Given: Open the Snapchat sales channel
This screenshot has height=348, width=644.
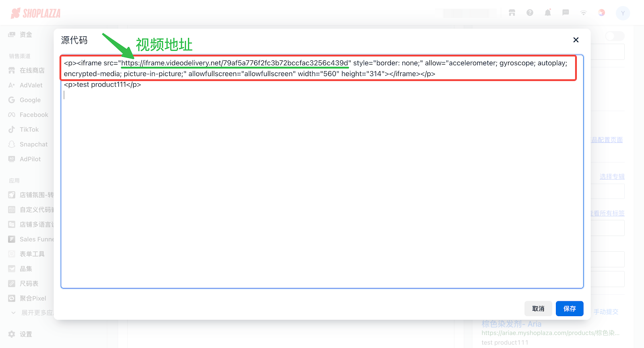Looking at the screenshot, I should [33, 144].
